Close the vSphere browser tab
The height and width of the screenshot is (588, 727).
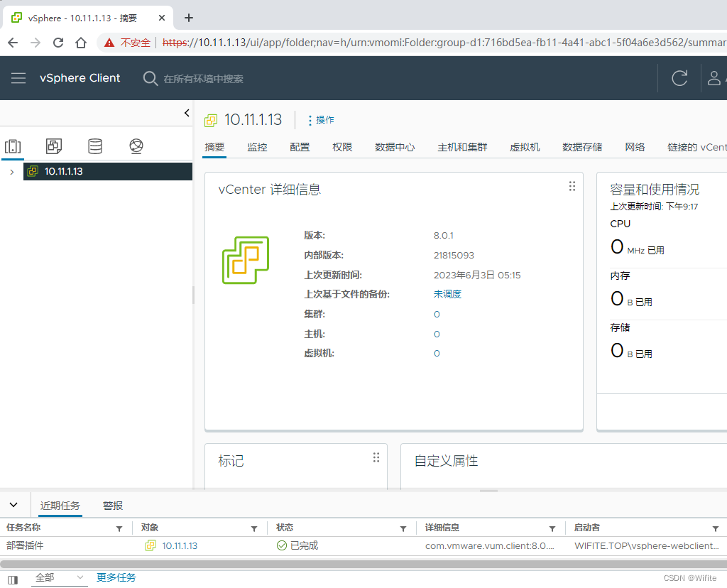point(162,18)
